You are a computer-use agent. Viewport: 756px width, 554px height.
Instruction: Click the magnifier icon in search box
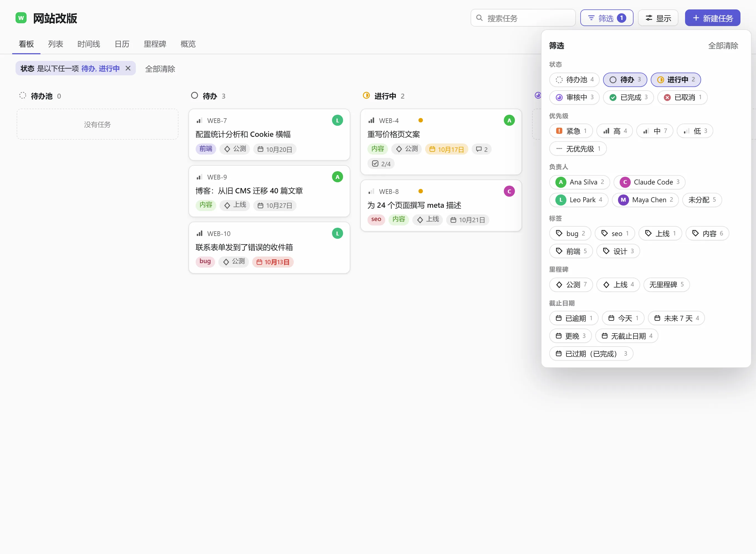[479, 18]
